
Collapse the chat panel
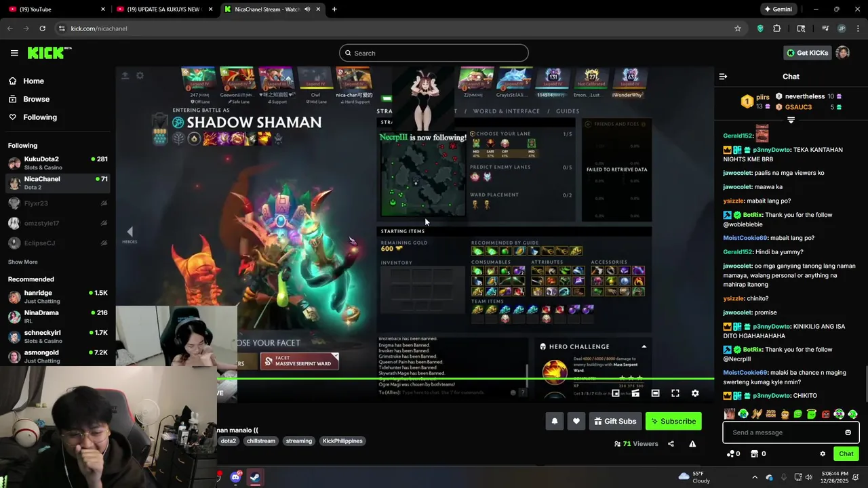click(x=723, y=77)
